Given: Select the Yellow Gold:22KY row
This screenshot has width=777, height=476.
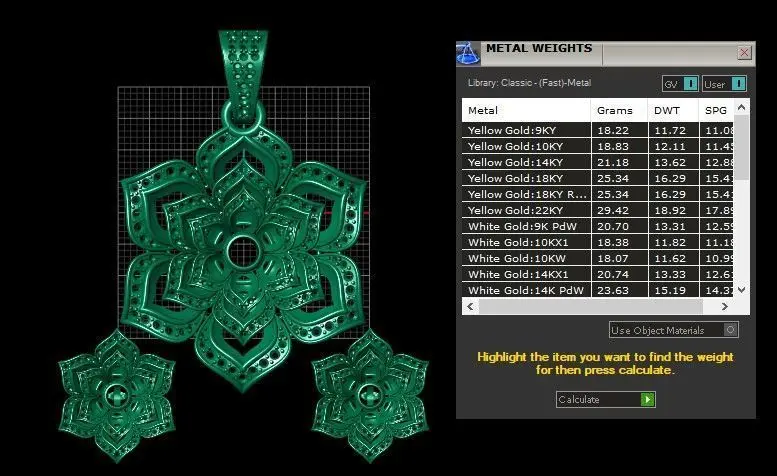Looking at the screenshot, I should [x=598, y=210].
